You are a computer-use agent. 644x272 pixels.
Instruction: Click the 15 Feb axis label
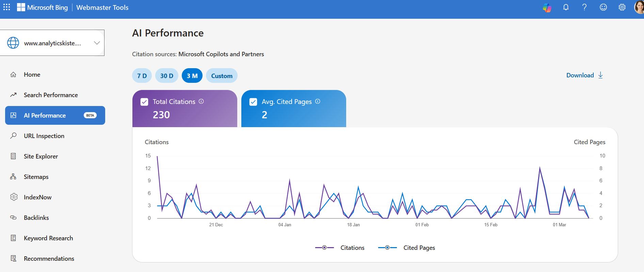coord(491,225)
